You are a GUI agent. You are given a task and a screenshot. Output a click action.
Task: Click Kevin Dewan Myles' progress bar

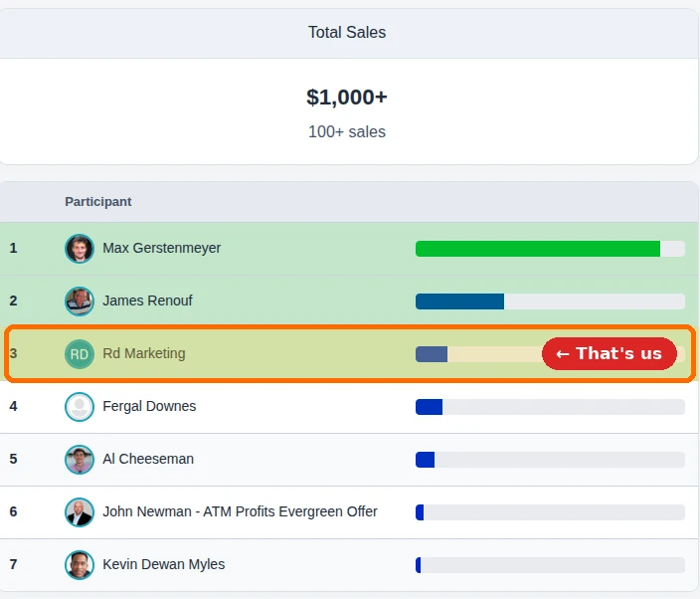point(550,564)
